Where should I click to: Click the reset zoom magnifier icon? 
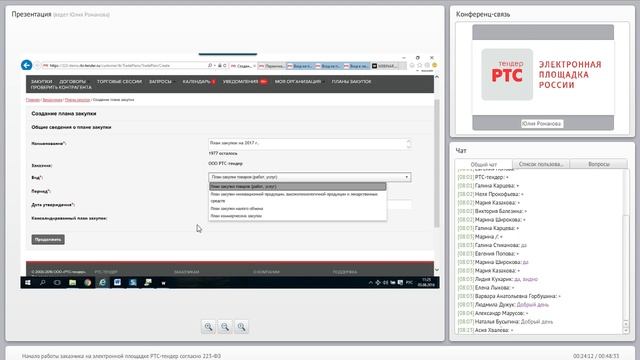click(241, 327)
